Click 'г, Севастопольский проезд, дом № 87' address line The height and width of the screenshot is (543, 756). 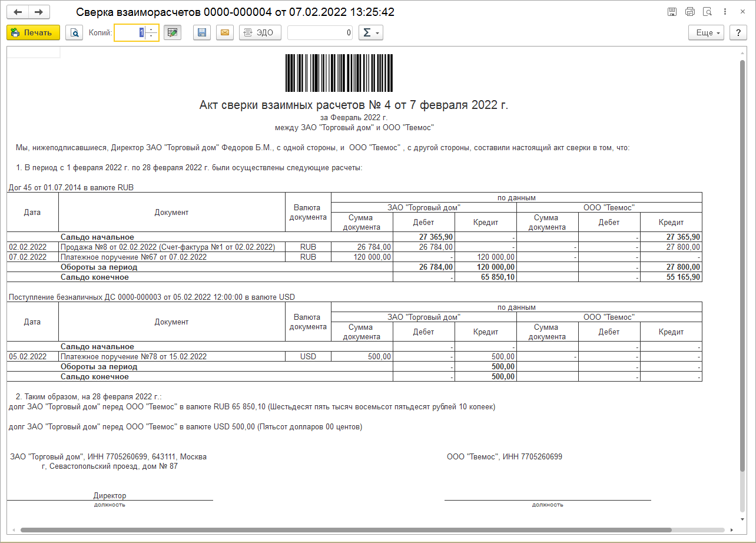(110, 466)
